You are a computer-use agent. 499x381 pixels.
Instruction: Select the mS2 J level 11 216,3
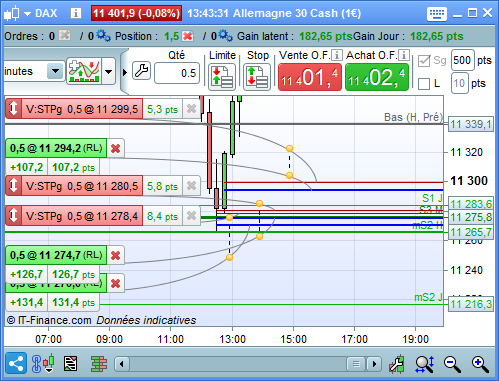[471, 304]
